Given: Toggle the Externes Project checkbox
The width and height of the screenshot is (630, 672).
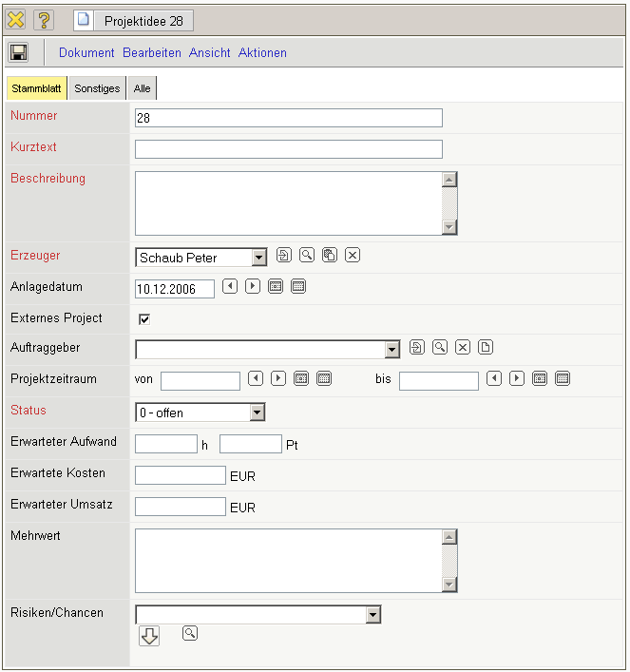Looking at the screenshot, I should click(x=144, y=318).
